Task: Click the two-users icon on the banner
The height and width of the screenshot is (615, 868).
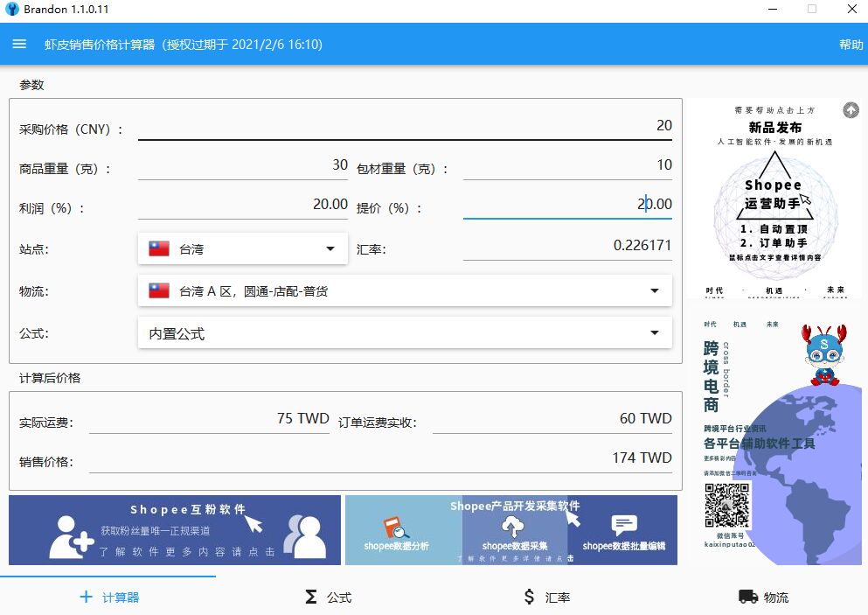Action: pos(304,536)
